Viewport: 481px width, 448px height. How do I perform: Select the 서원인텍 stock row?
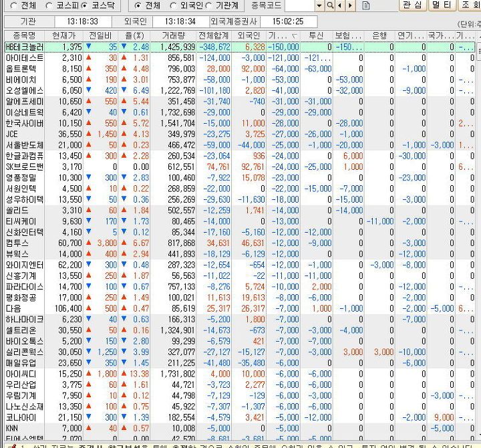[240, 189]
